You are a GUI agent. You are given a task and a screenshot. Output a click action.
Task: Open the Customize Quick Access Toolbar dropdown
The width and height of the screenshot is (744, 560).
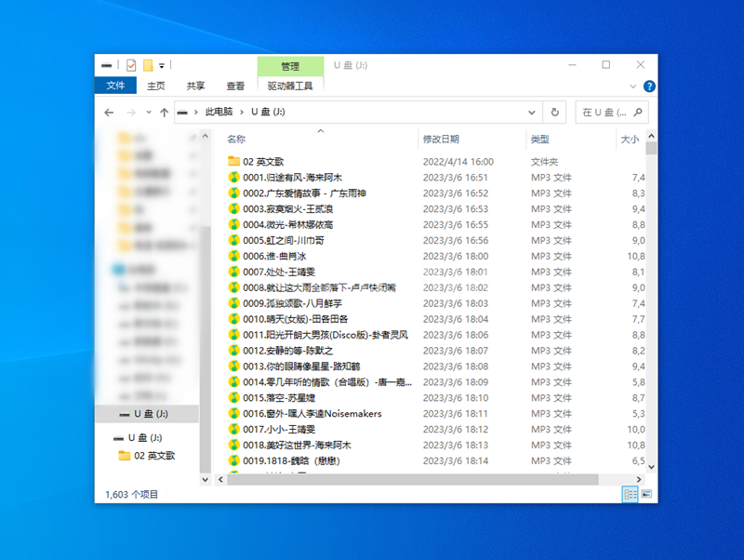[x=161, y=65]
